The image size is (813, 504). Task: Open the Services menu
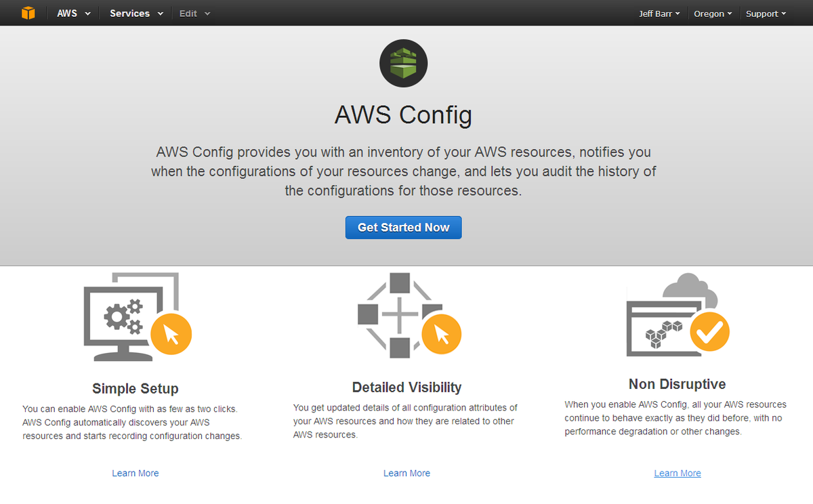136,13
